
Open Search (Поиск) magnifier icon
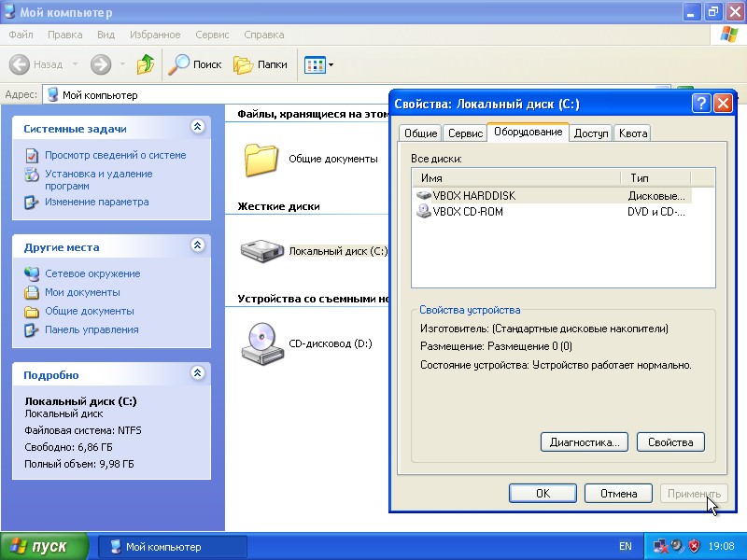pos(178,64)
